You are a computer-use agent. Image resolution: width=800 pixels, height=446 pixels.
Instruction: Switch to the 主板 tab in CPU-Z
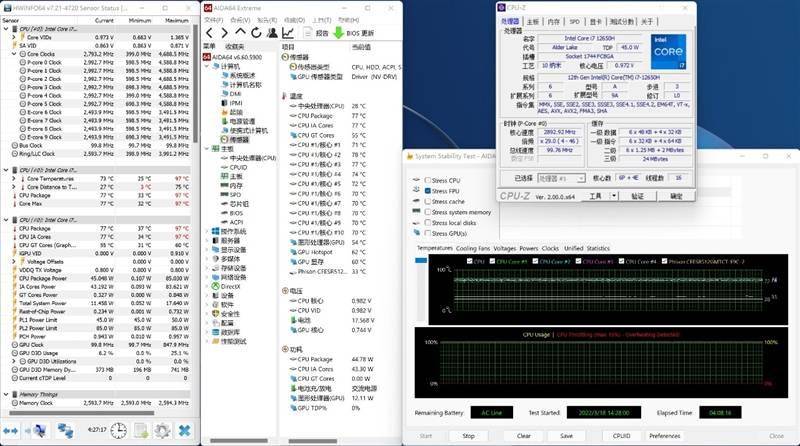533,21
